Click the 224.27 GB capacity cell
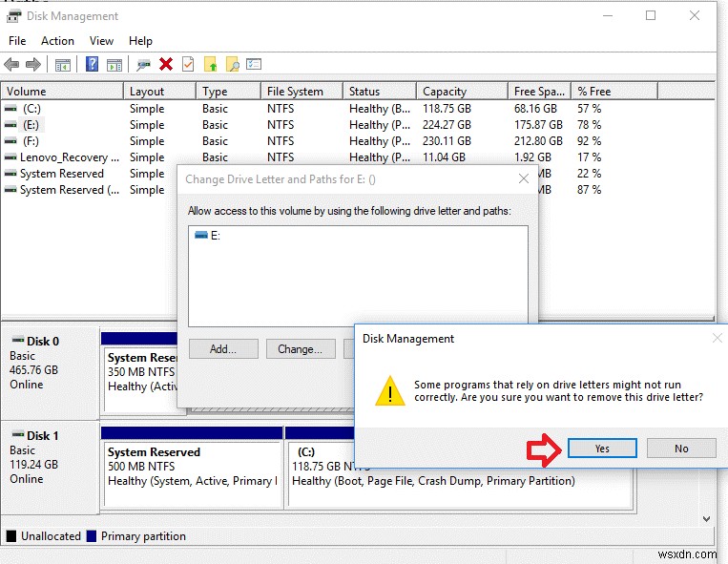Viewport: 728px width, 564px height. [x=447, y=125]
